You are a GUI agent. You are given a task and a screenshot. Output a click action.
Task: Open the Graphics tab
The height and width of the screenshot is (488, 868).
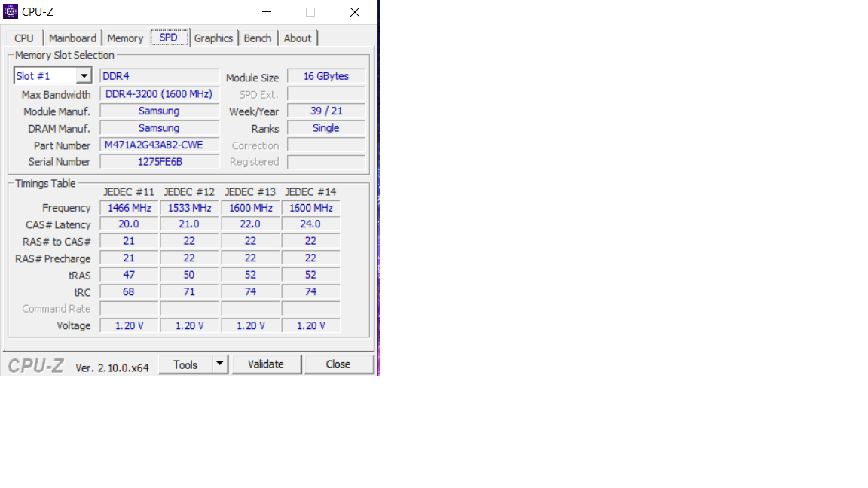pyautogui.click(x=213, y=38)
